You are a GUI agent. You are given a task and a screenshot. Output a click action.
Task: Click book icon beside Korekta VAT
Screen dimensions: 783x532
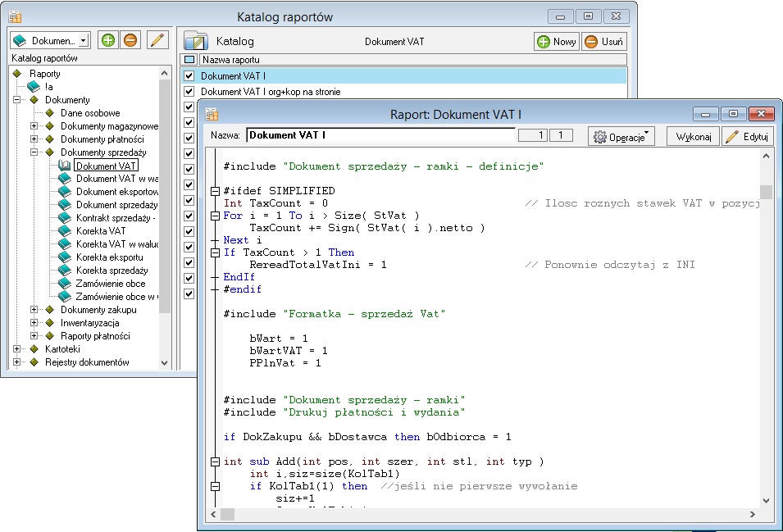(65, 230)
